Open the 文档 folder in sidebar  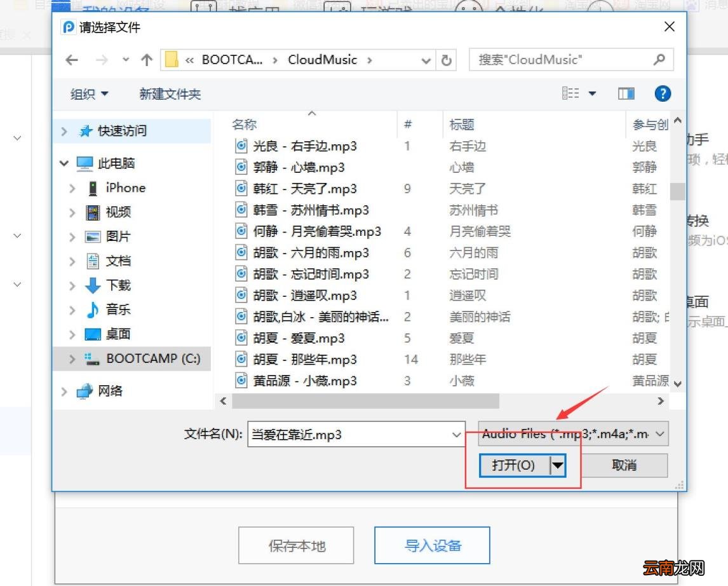(x=118, y=261)
